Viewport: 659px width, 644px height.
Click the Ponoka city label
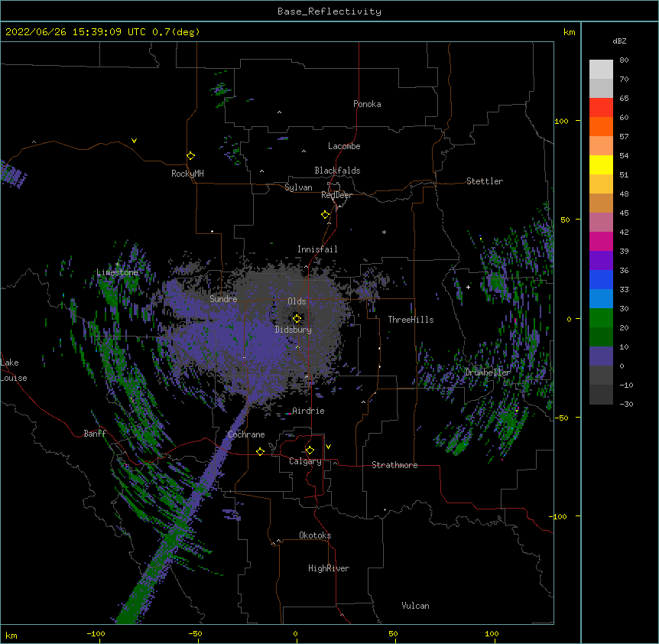[x=367, y=104]
